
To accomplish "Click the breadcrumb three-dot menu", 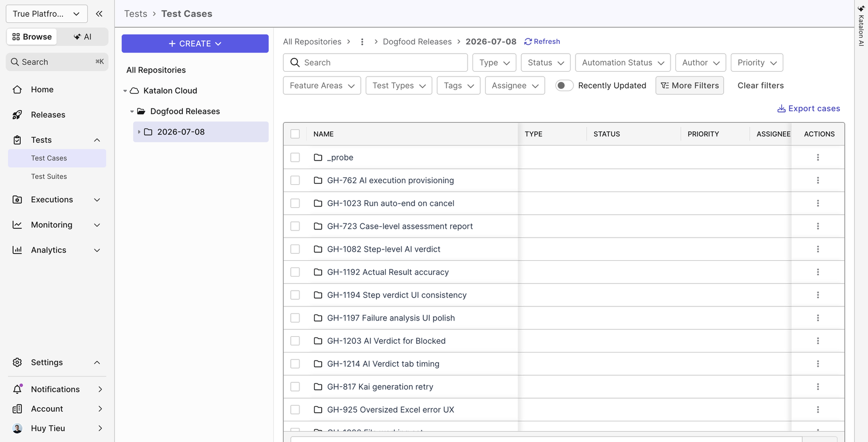I will coord(362,42).
